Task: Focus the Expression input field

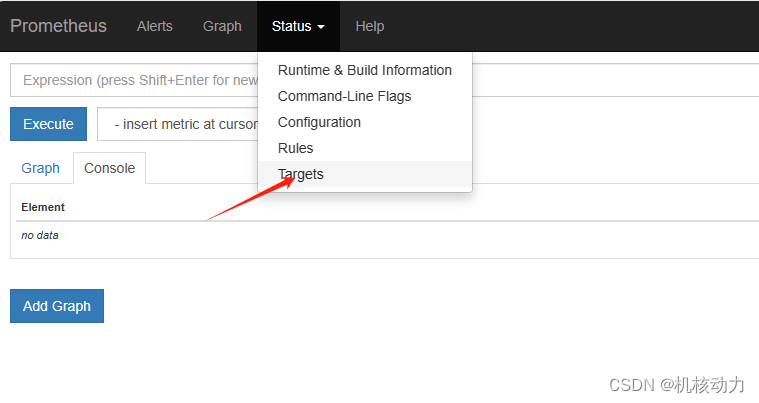Action: pos(384,80)
